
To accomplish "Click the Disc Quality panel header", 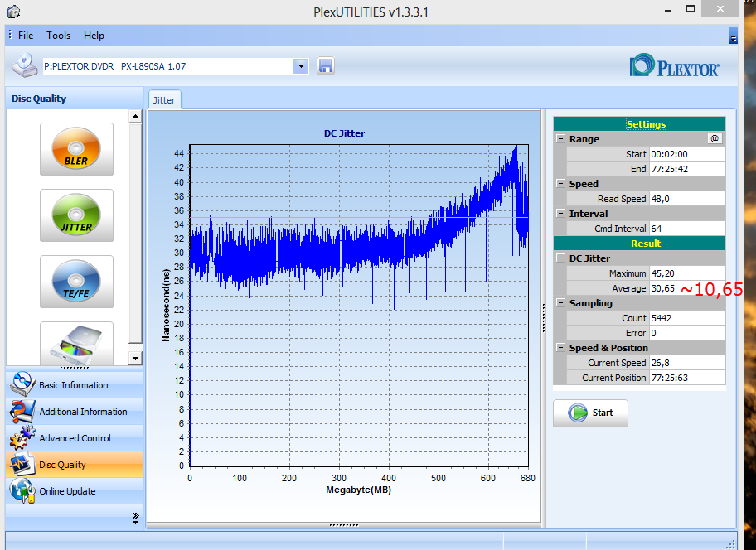I will [75, 99].
